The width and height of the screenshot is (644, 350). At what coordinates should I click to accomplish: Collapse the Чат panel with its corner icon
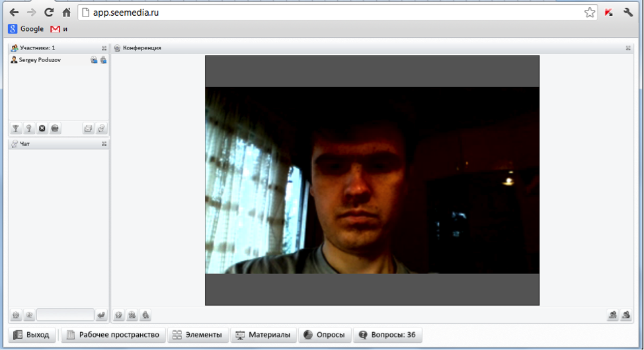[104, 144]
